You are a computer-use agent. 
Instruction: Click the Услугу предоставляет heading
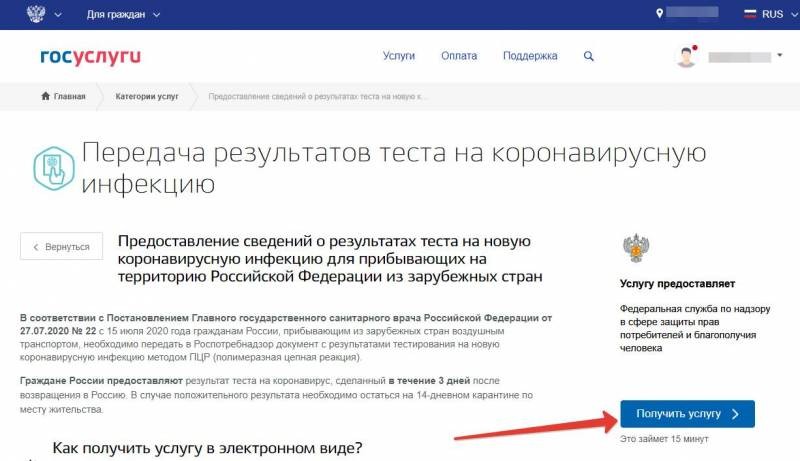coord(678,284)
